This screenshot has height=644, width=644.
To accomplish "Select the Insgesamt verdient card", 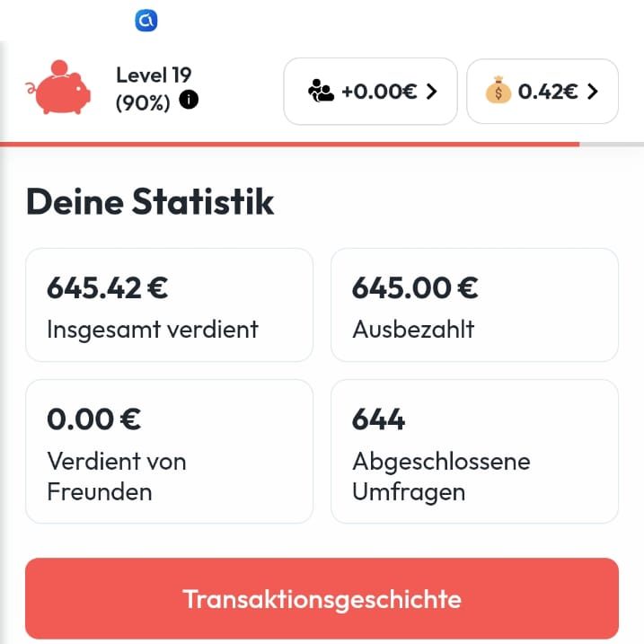I will click(x=169, y=305).
